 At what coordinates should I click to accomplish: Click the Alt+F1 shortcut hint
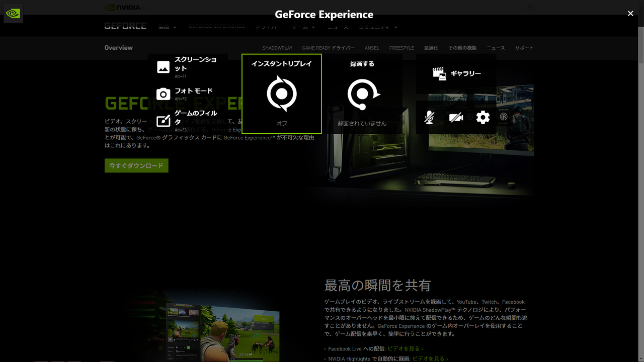point(181,76)
